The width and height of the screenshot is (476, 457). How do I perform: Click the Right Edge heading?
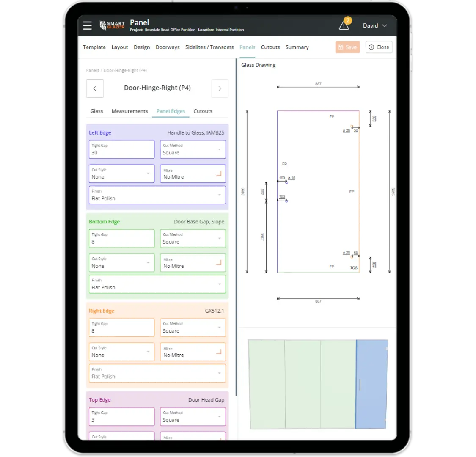(x=102, y=311)
